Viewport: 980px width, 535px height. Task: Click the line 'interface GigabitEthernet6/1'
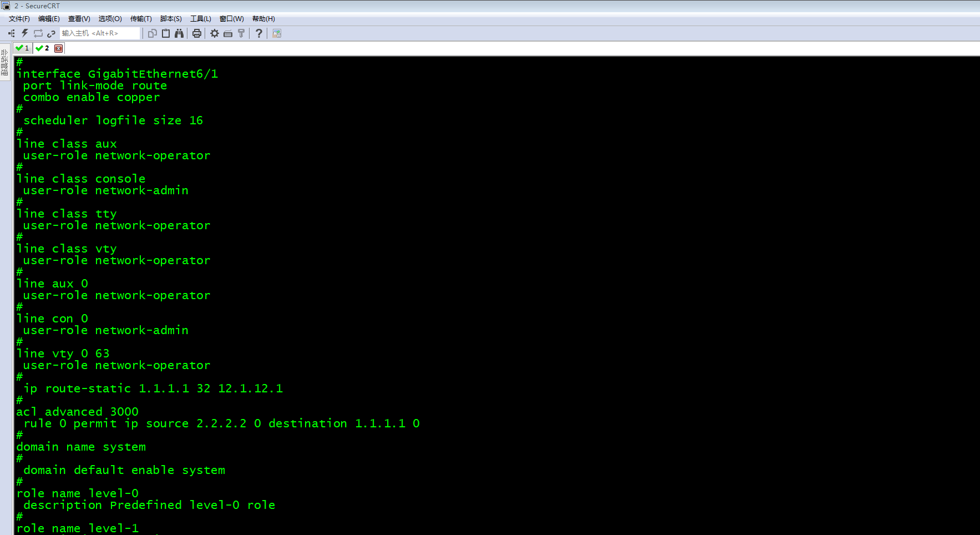click(x=117, y=74)
